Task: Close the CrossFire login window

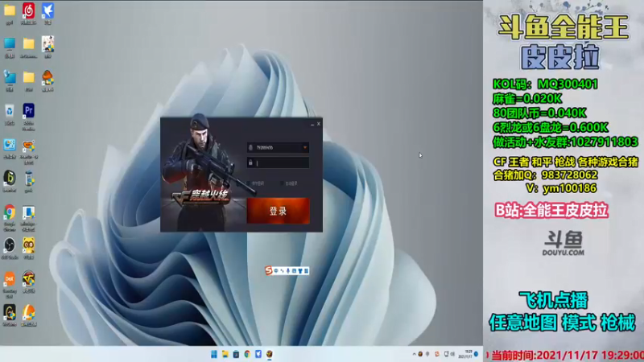Action: coord(319,124)
